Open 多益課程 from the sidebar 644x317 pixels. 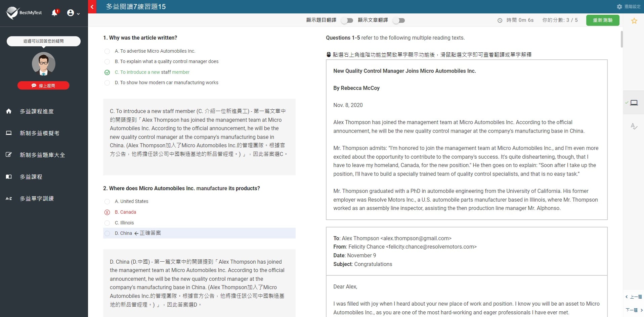(31, 177)
